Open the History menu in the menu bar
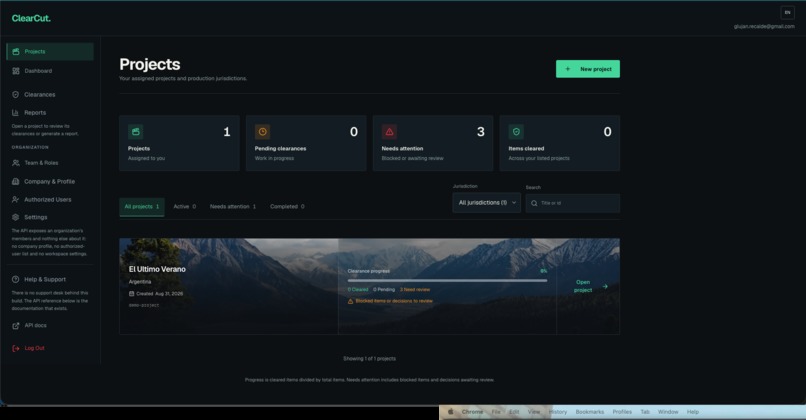 [x=557, y=412]
